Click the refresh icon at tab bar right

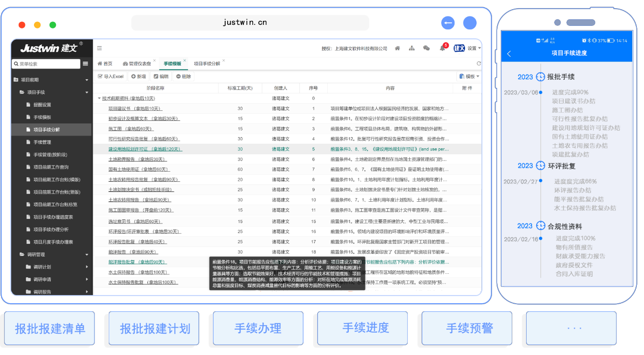(x=478, y=64)
